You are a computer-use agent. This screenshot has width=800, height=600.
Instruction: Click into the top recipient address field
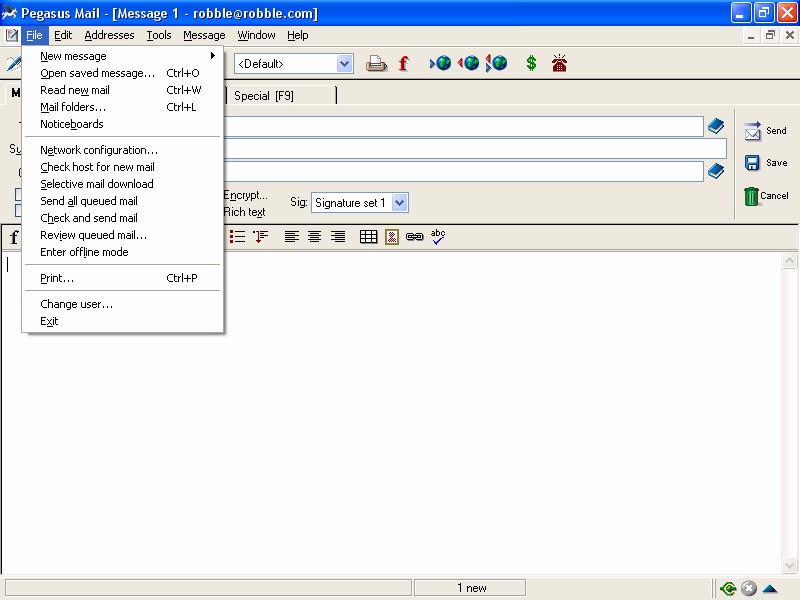tap(463, 127)
